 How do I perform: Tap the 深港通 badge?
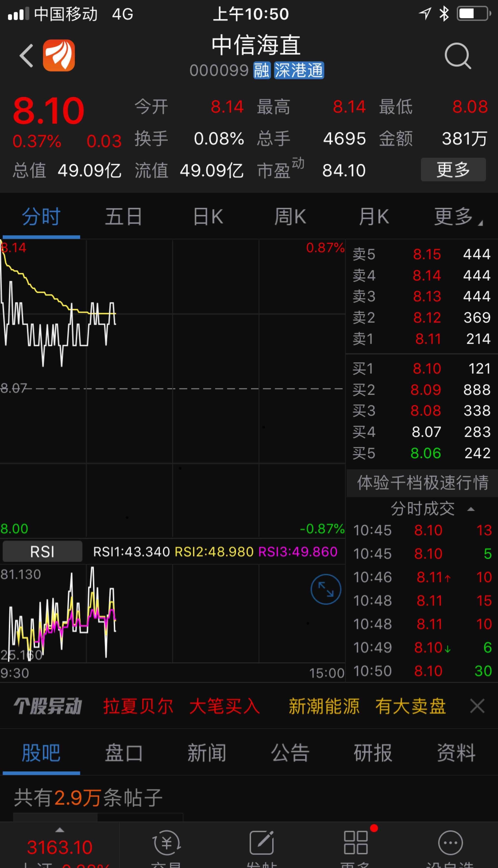(x=299, y=70)
